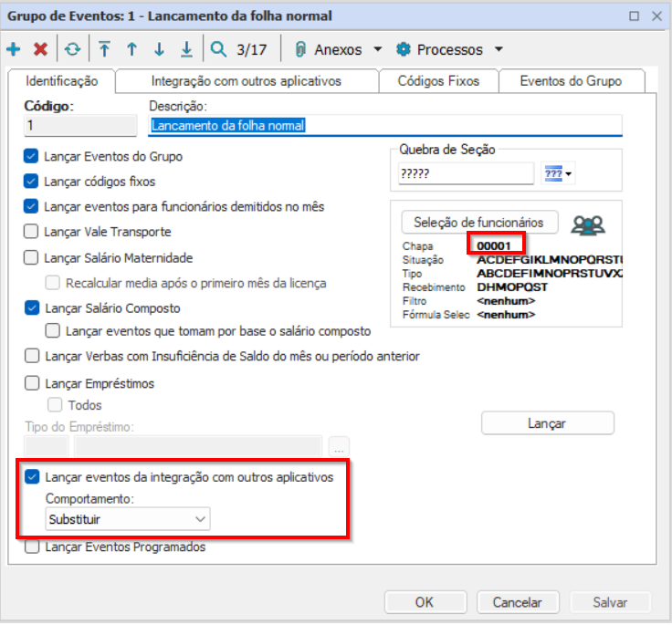Go to next record down arrow
This screenshot has height=625, width=672.
(159, 49)
